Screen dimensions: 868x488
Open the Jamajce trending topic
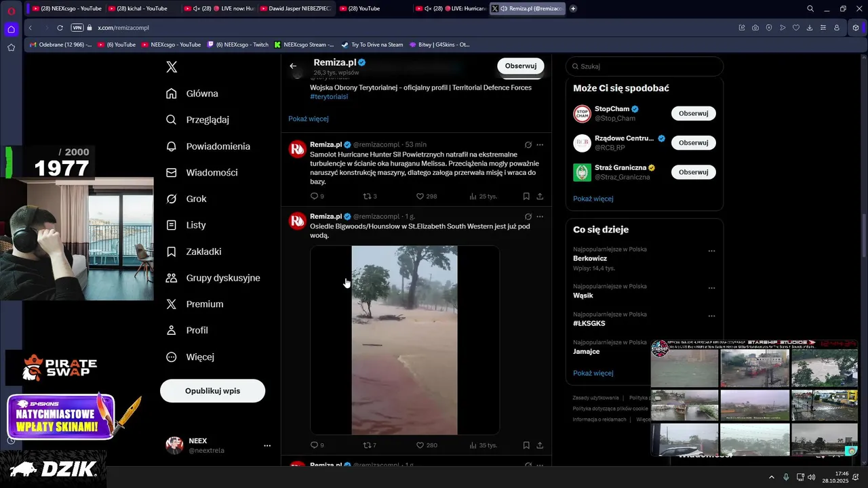[587, 351]
